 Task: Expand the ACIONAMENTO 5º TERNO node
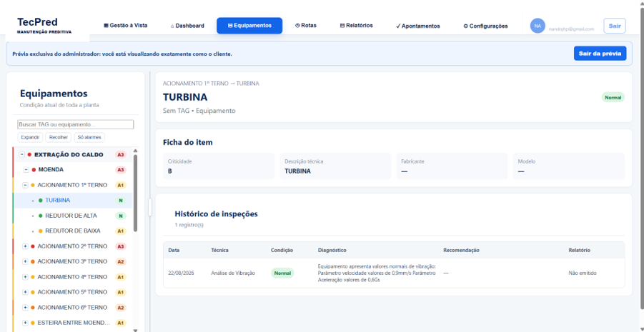(25, 292)
